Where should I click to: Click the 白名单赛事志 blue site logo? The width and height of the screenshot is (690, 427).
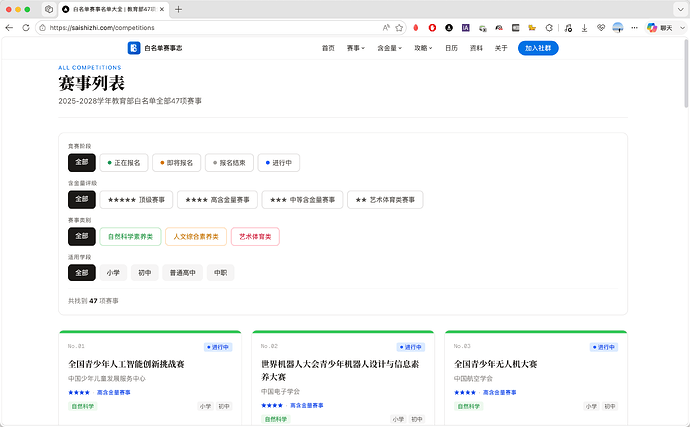pyautogui.click(x=134, y=48)
